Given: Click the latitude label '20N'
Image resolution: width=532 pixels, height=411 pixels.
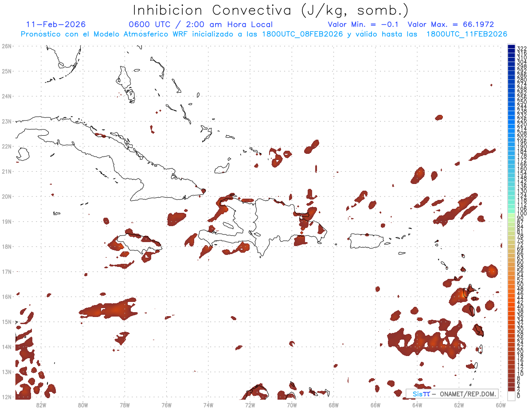Looking at the screenshot, I should pos(7,196).
